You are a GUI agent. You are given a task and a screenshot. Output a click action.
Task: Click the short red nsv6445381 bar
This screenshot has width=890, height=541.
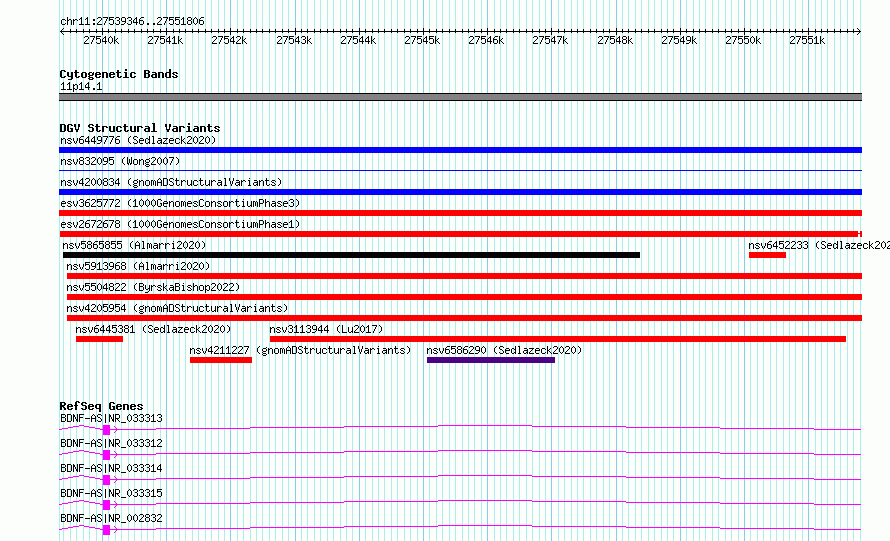click(99, 339)
